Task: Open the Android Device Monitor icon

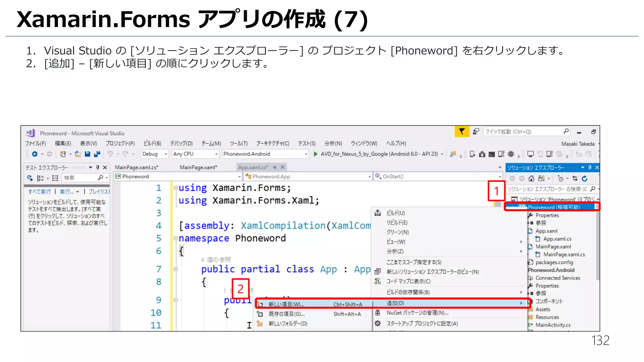Action: 511,154
